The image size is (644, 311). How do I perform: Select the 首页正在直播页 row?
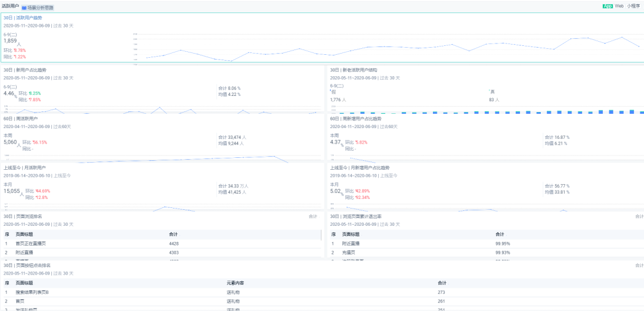point(162,244)
